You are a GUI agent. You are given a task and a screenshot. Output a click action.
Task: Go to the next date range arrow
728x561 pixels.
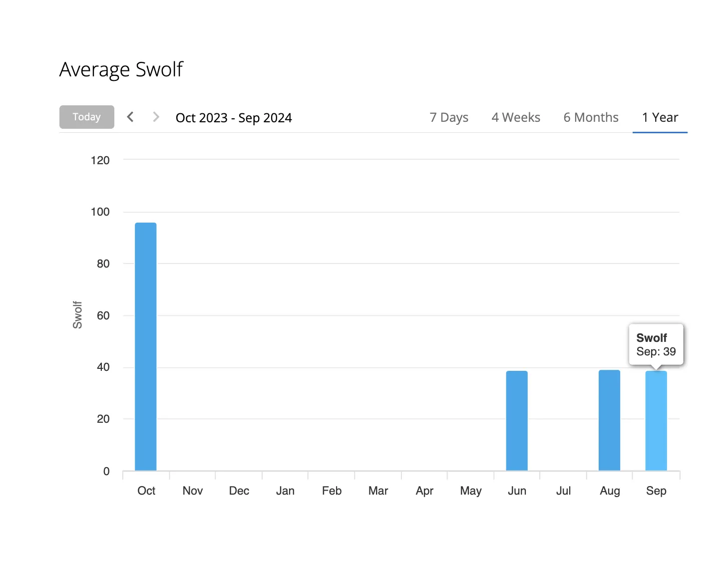156,117
